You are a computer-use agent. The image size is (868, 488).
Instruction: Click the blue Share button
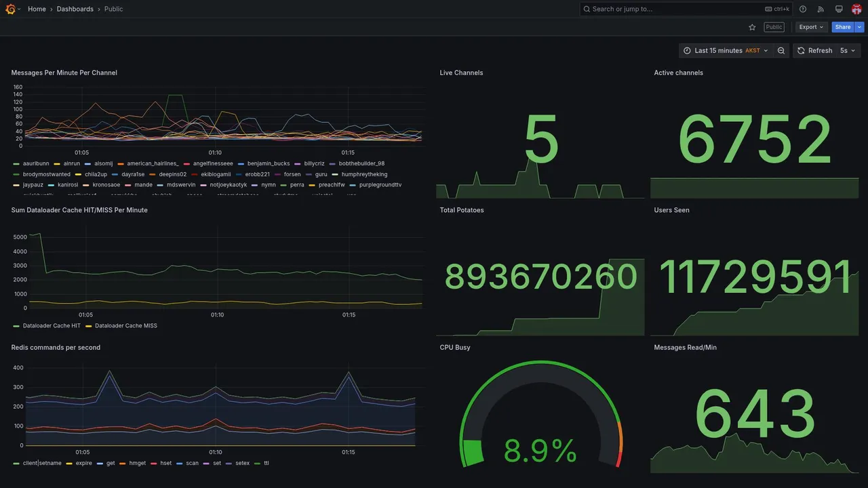pos(843,27)
